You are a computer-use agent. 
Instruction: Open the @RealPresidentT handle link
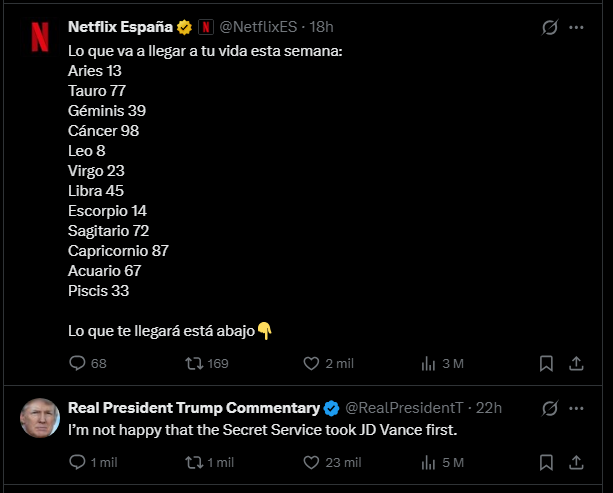pos(404,408)
